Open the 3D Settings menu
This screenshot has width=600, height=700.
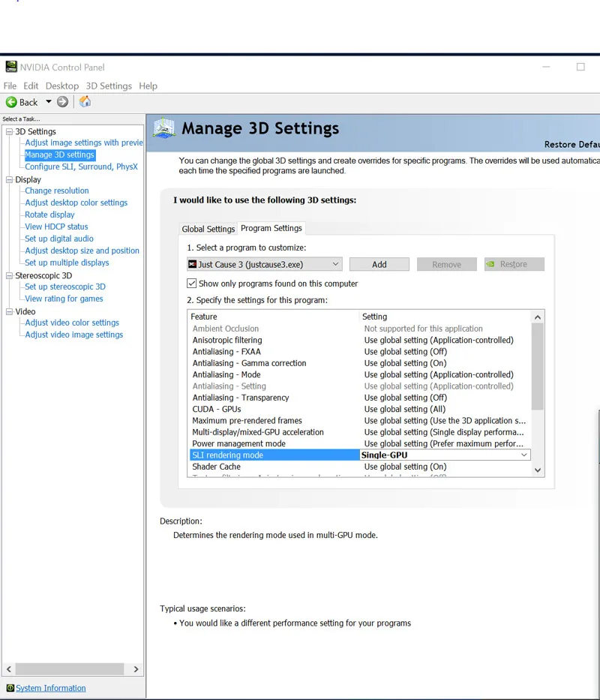[108, 86]
